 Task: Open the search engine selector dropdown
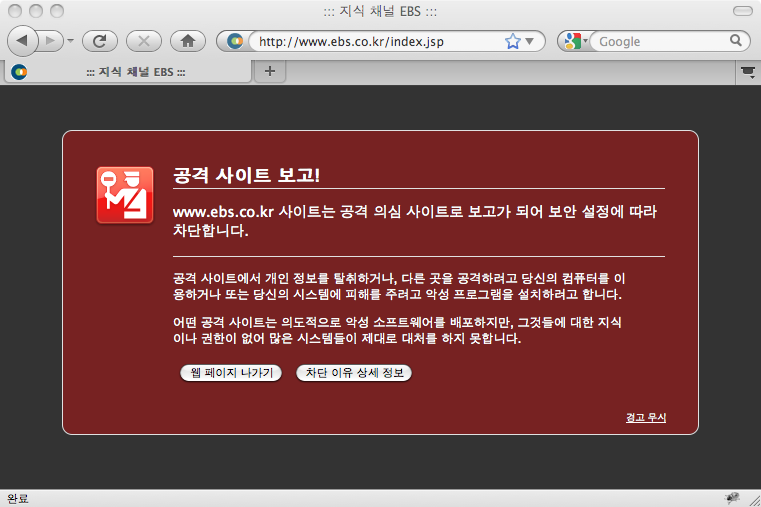[x=576, y=41]
